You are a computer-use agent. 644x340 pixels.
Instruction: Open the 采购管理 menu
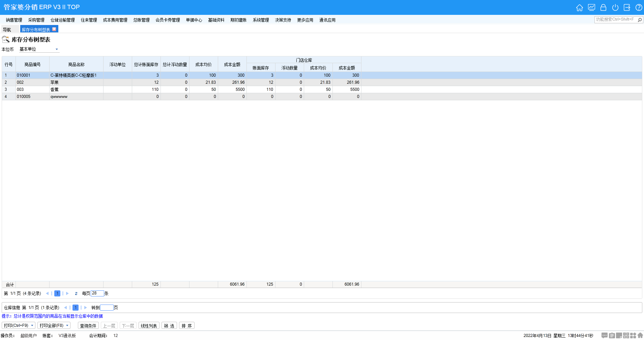point(36,20)
